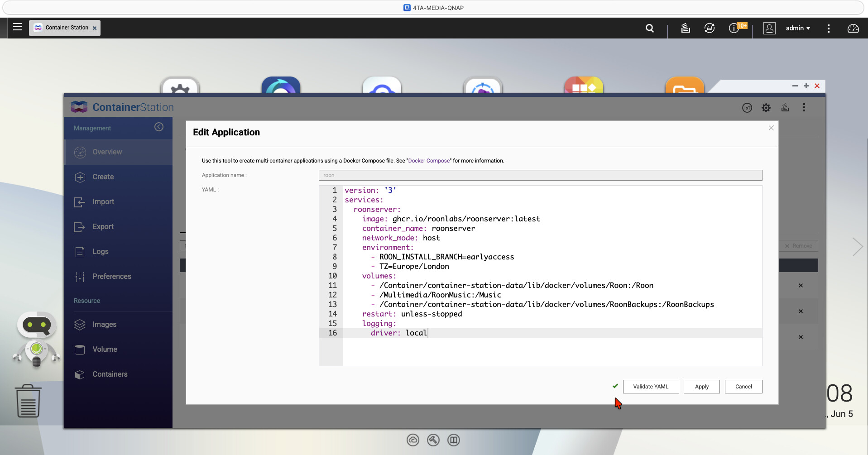The image size is (868, 455).
Task: Open Container Station background tasks icon
Action: (785, 108)
